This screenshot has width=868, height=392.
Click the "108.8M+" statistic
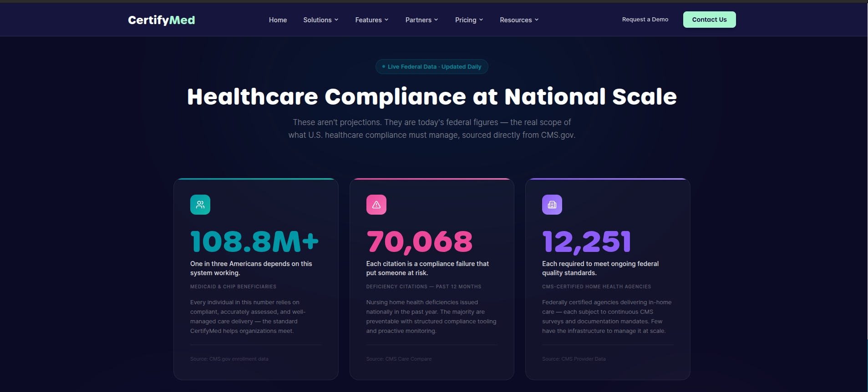[x=254, y=241]
